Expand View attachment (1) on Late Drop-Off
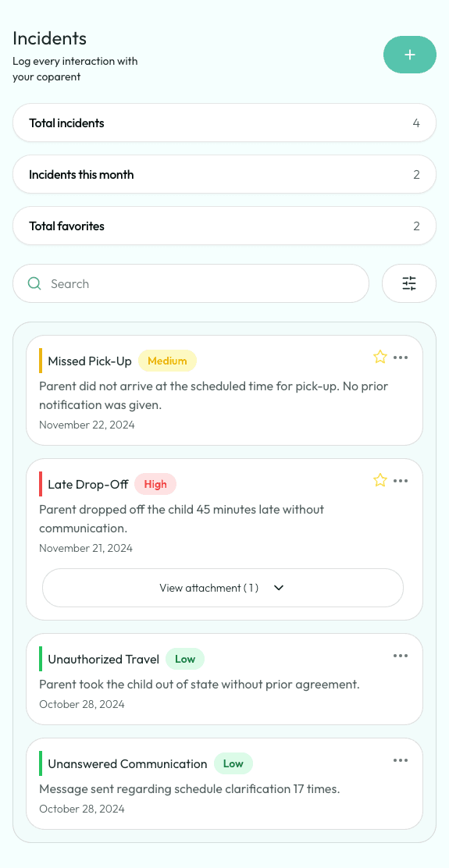449x868 pixels. tap(223, 588)
